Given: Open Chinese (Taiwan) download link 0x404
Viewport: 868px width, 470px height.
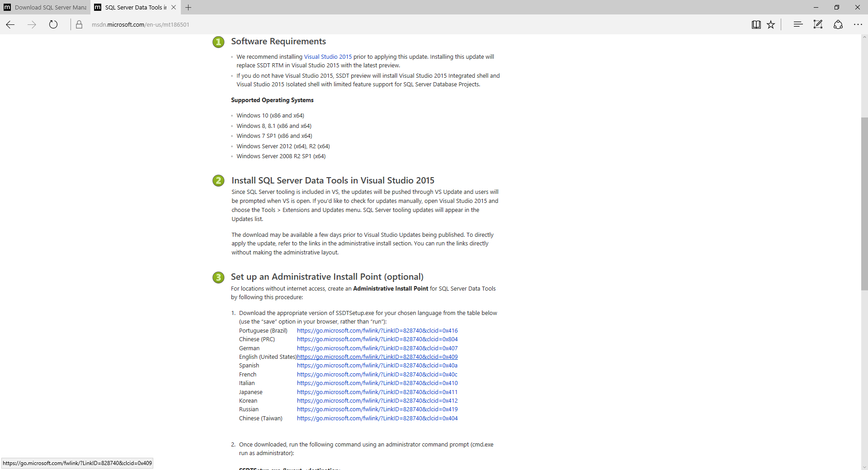Looking at the screenshot, I should point(377,418).
